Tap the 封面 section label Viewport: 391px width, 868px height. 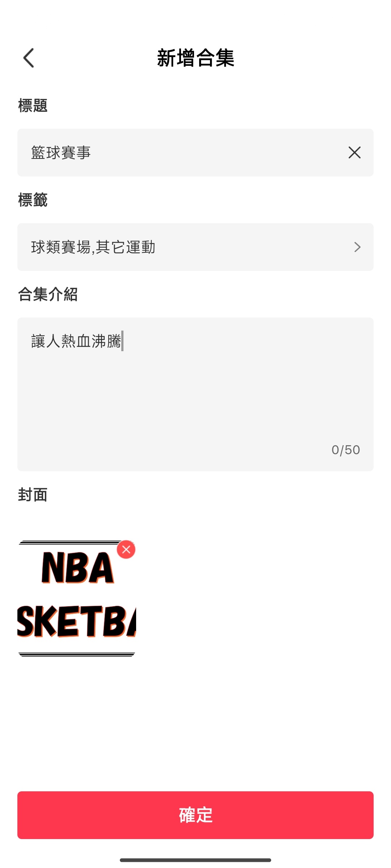(x=33, y=495)
